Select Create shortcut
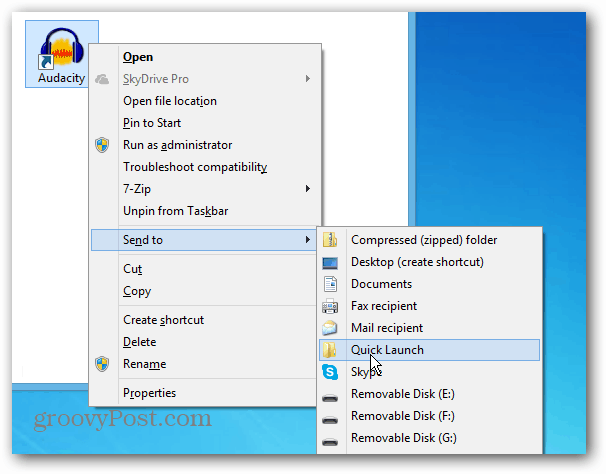The height and width of the screenshot is (474, 606). pos(204,320)
